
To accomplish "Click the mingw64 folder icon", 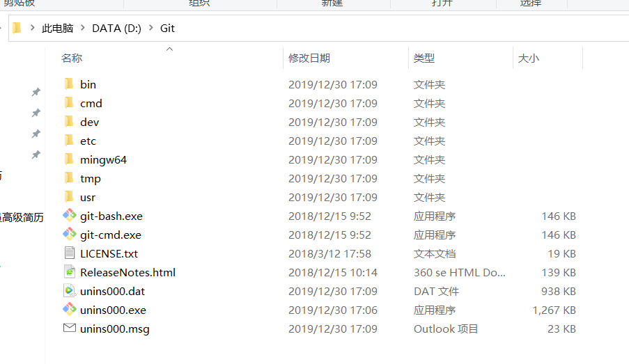I will tap(69, 159).
